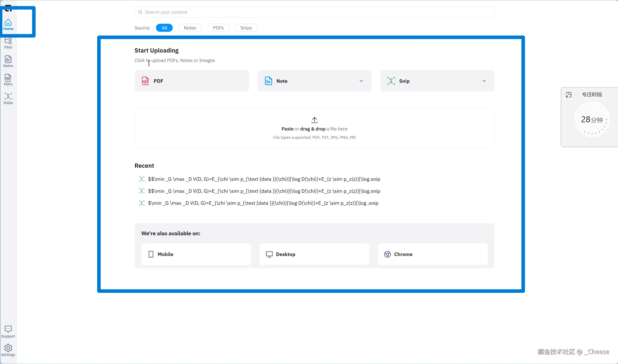
Task: Filter source by Snips
Action: 246,28
